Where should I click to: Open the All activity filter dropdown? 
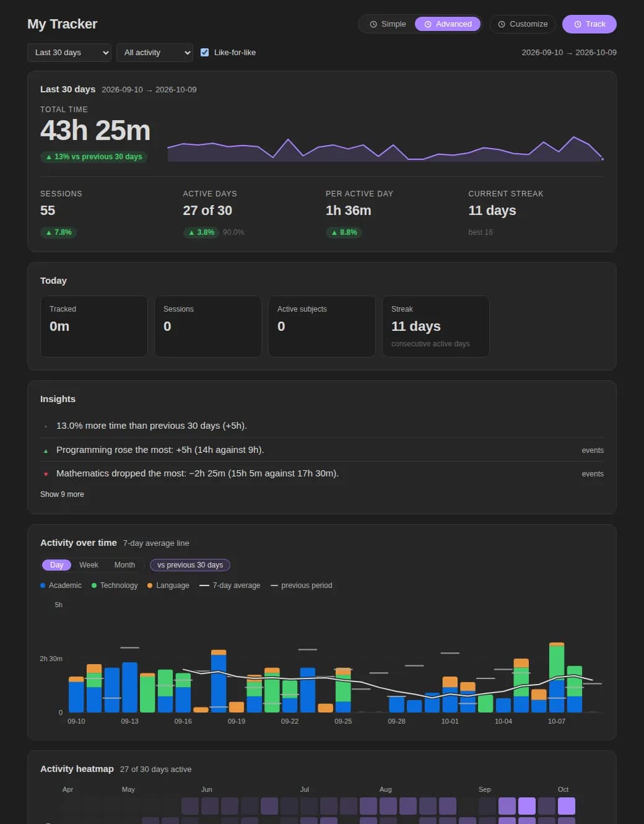coord(154,53)
